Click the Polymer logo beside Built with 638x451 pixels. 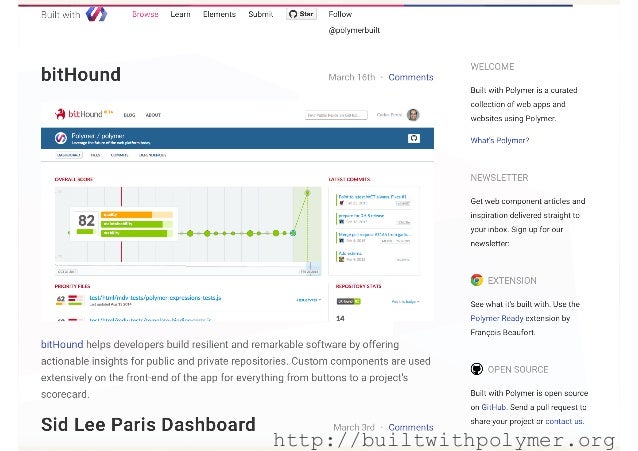pyautogui.click(x=96, y=14)
